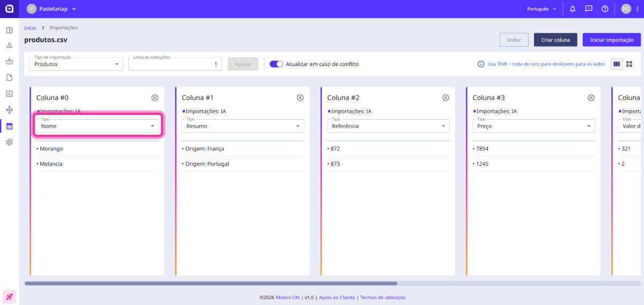
Task: Open the help question mark icon
Action: [605, 9]
